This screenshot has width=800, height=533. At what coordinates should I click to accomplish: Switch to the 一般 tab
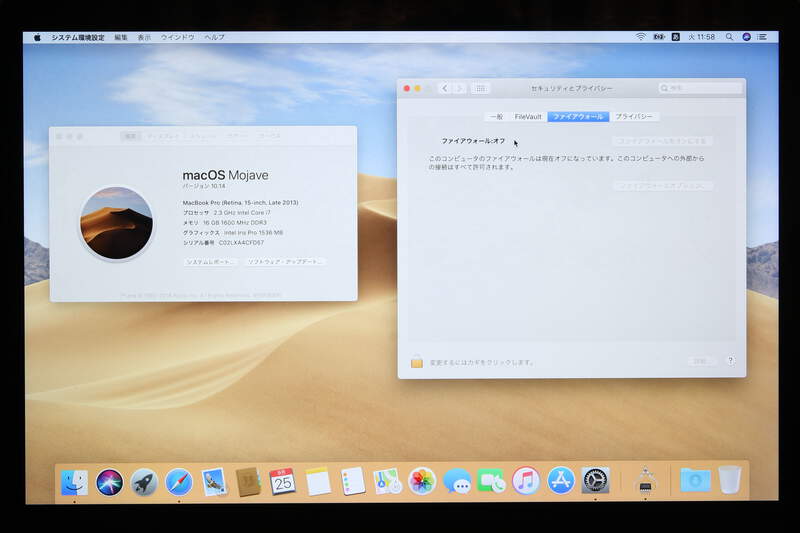point(496,117)
